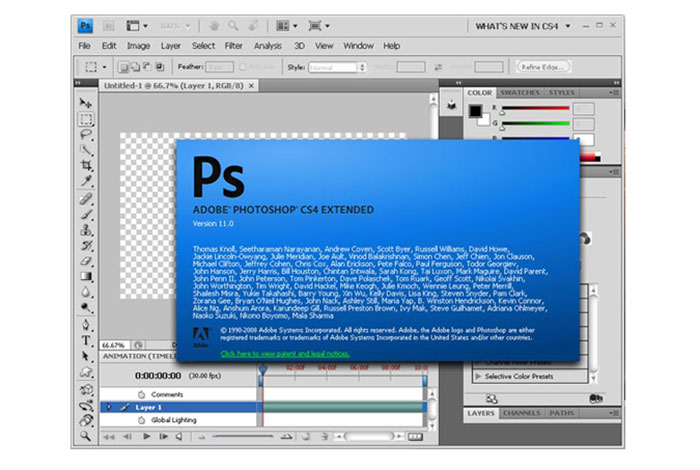Screen dimensions: 700x470
Task: Toggle the Anti-alias checkbox
Action: pos(242,67)
